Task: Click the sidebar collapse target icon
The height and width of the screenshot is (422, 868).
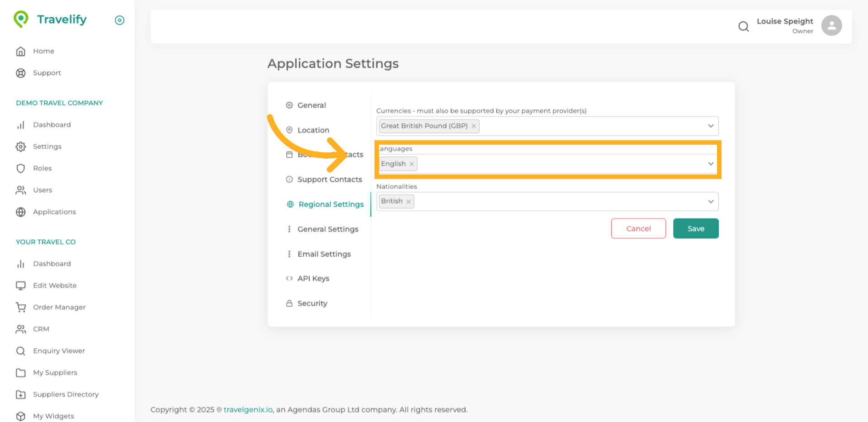Action: click(119, 20)
